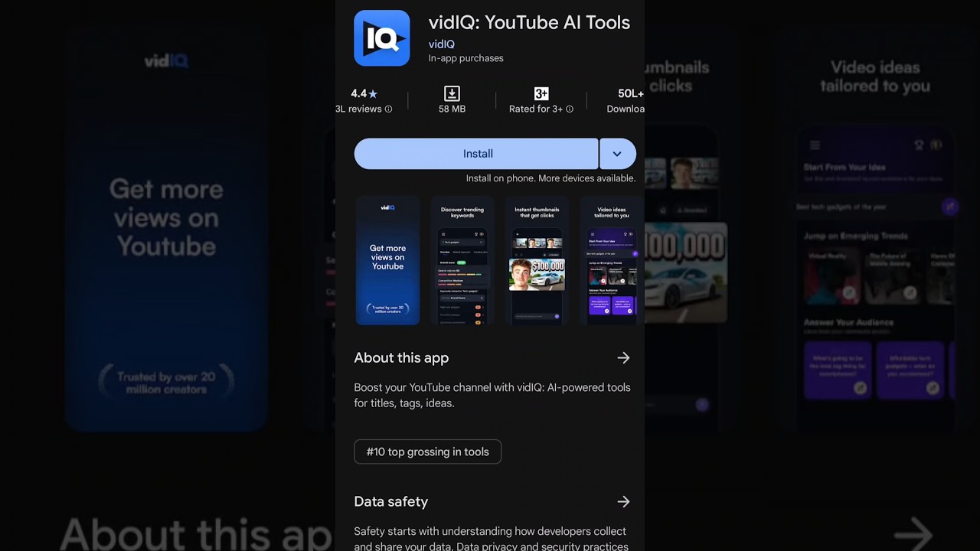Expand the install options dropdown arrow

617,154
